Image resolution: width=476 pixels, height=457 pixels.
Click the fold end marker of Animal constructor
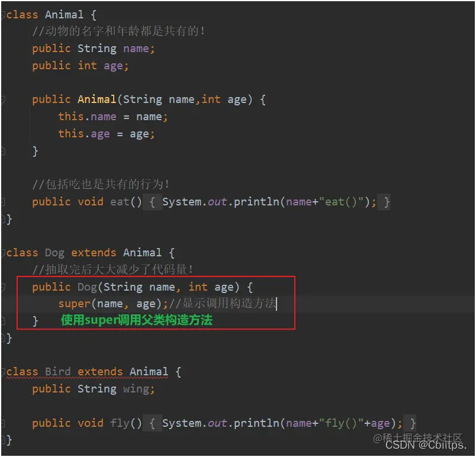3,151
